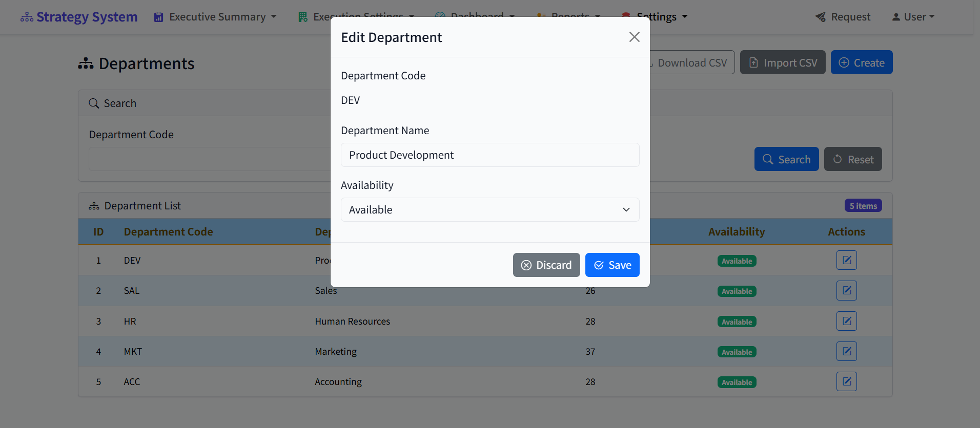The width and height of the screenshot is (980, 428).
Task: Click the Save checkmark icon
Action: point(599,265)
